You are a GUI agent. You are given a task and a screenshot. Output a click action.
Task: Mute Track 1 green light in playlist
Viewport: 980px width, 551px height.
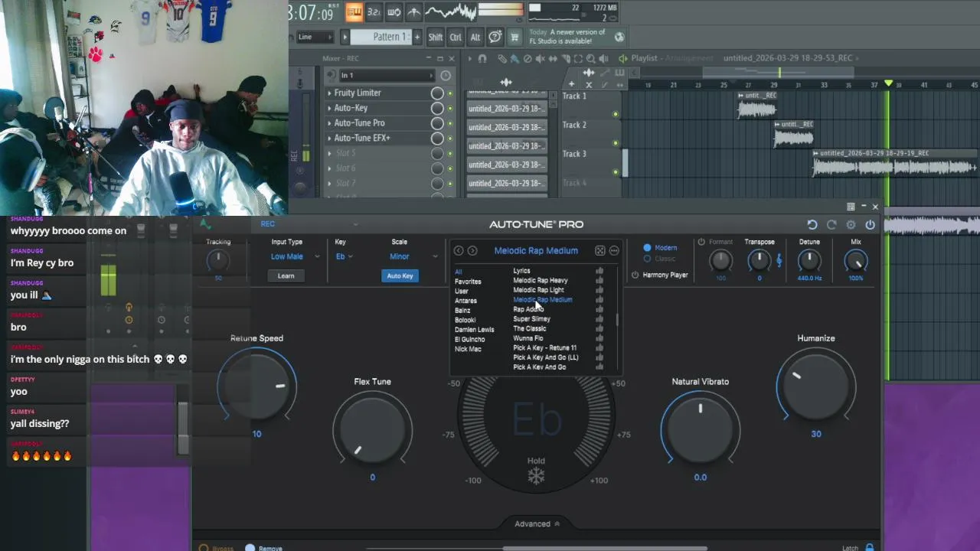pyautogui.click(x=616, y=114)
